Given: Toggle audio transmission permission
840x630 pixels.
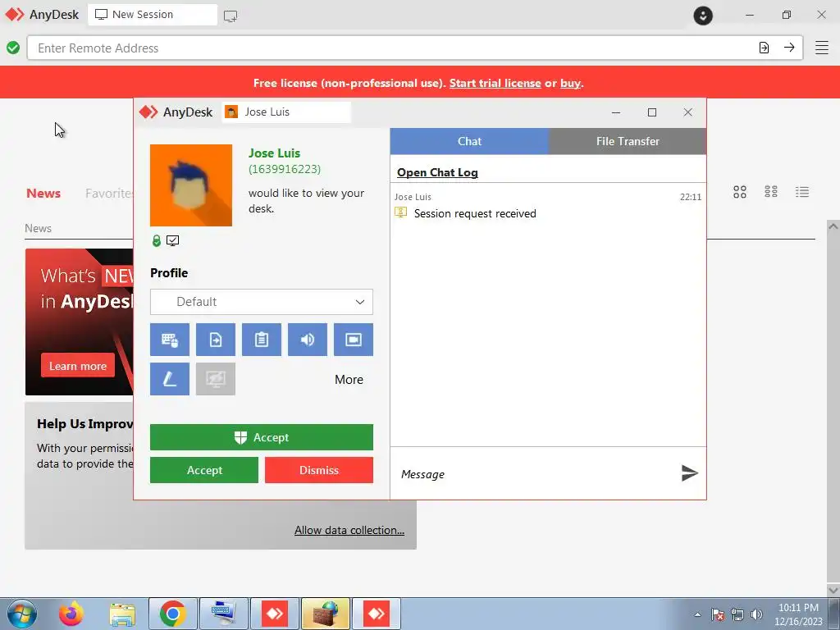Looking at the screenshot, I should (x=308, y=340).
